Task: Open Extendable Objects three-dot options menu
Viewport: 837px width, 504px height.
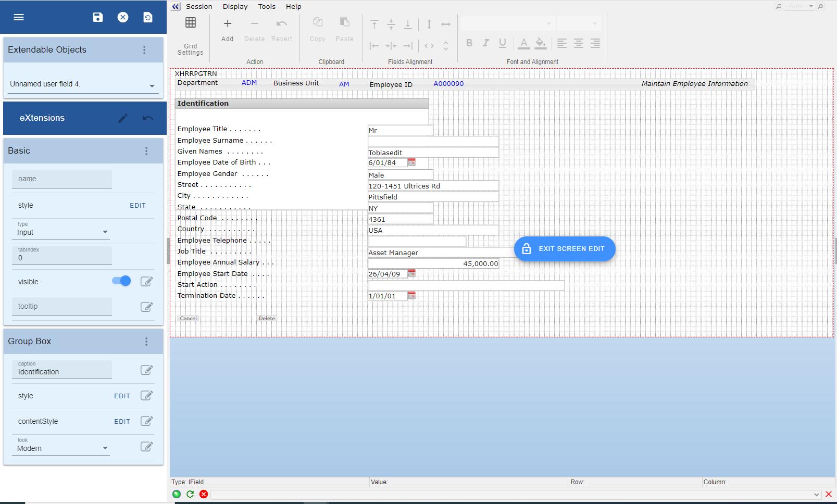Action: 144,50
